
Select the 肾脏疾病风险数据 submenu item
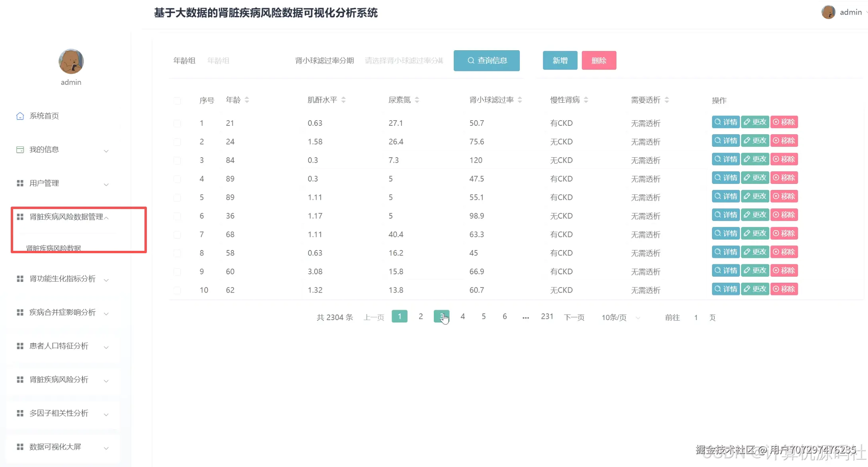pos(53,248)
